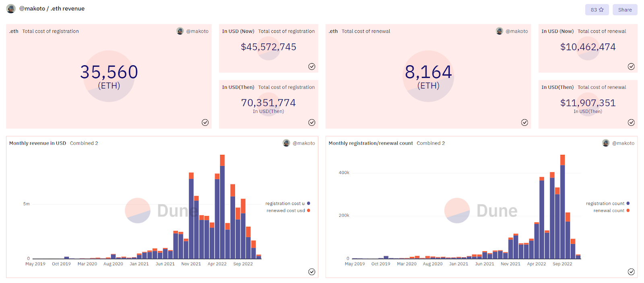The image size is (644, 283).
Task: Click checkmark icon on 70,351,774 card
Action: [312, 123]
